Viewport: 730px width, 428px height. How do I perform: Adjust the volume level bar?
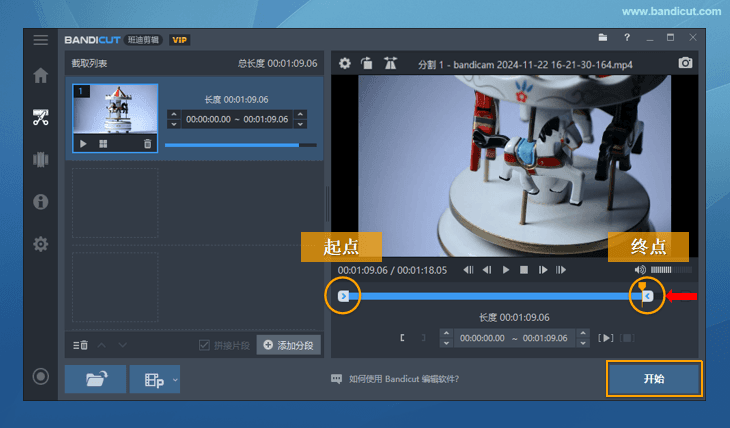coord(671,270)
